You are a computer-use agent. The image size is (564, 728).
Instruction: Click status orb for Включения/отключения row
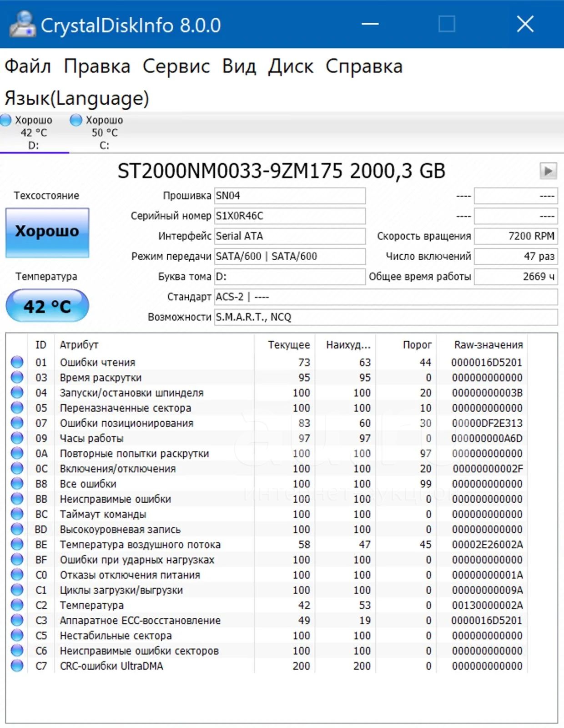(x=17, y=468)
